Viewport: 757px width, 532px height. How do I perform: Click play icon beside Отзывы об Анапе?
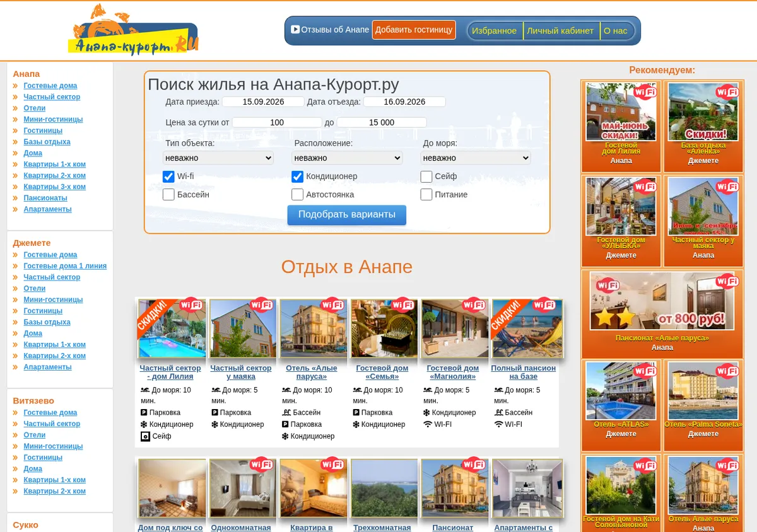click(295, 29)
